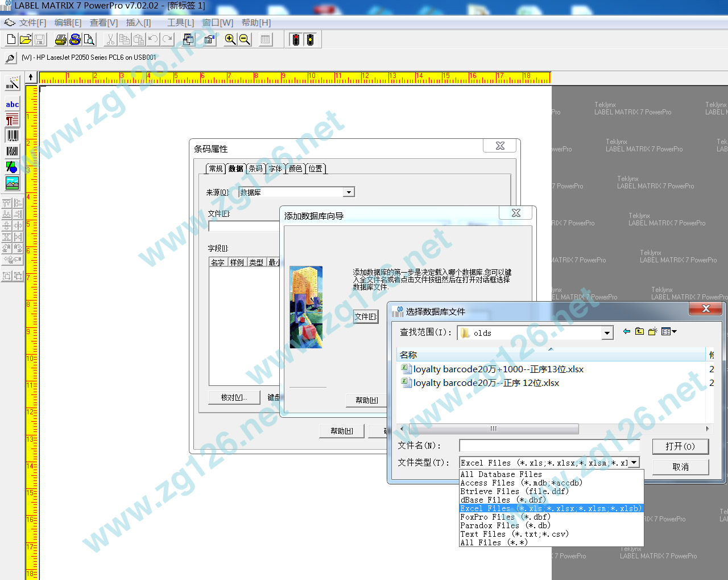Click the Zoom In magnifier icon
The image size is (728, 580).
click(x=230, y=39)
